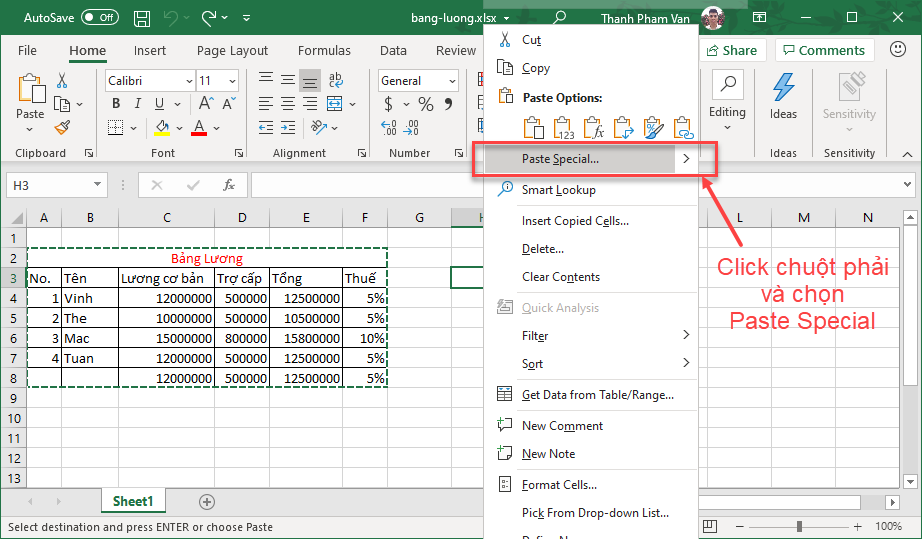
Task: Open the Name Box dropdown arrow
Action: click(x=97, y=185)
